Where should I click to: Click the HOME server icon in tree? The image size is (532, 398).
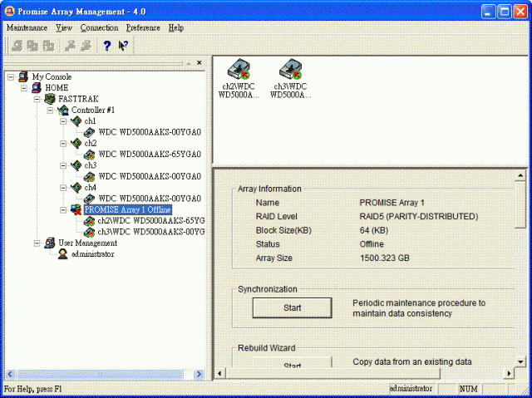tap(37, 88)
